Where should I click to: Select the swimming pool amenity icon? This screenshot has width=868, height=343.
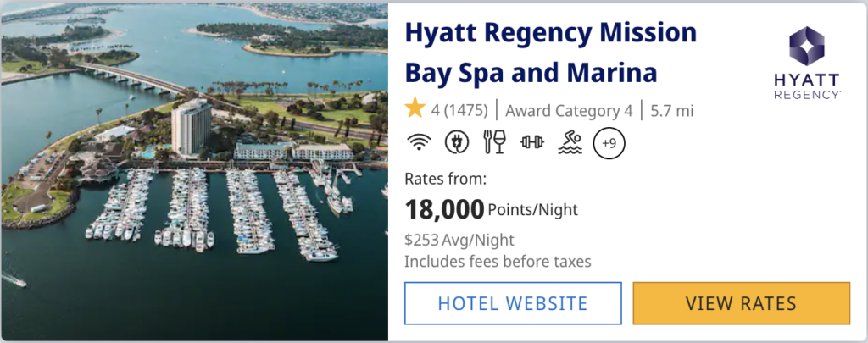570,142
